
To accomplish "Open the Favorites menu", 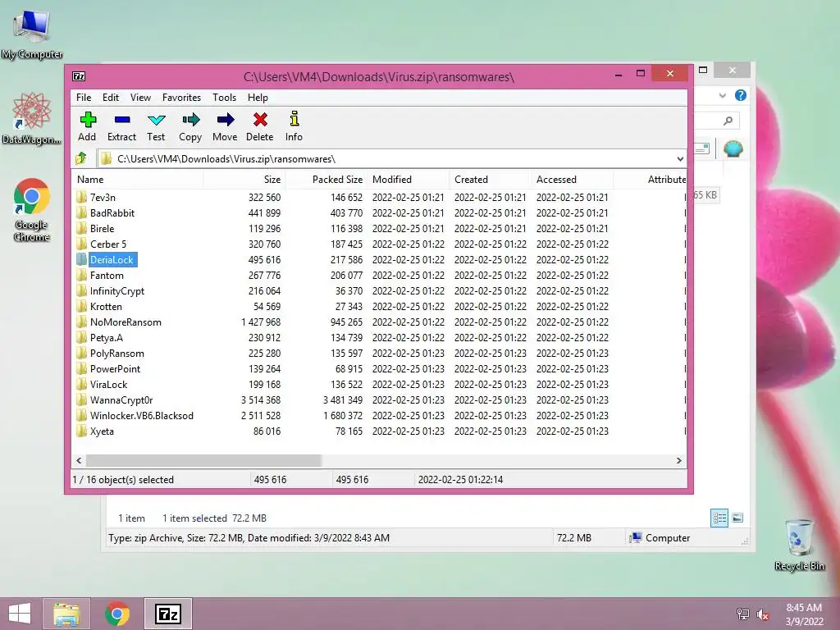I will tap(181, 98).
